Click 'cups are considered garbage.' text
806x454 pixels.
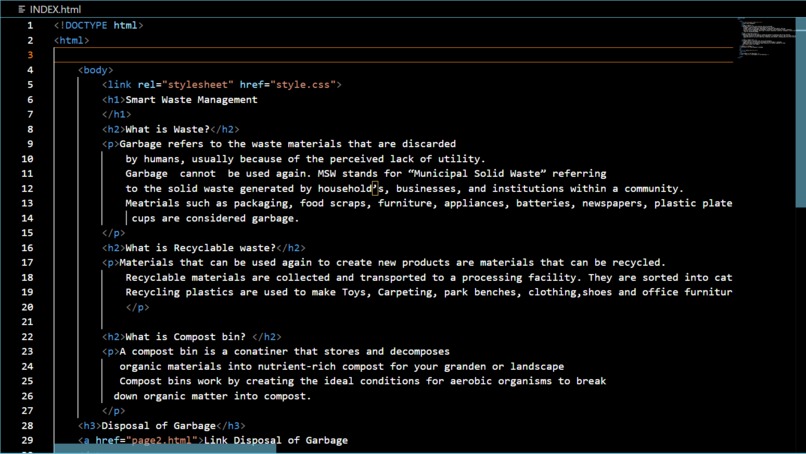(215, 218)
